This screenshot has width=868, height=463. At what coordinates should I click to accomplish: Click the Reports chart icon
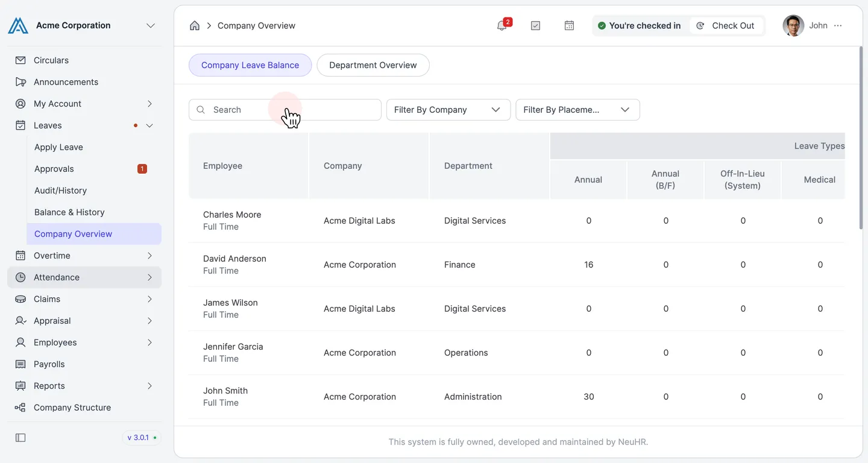20,386
